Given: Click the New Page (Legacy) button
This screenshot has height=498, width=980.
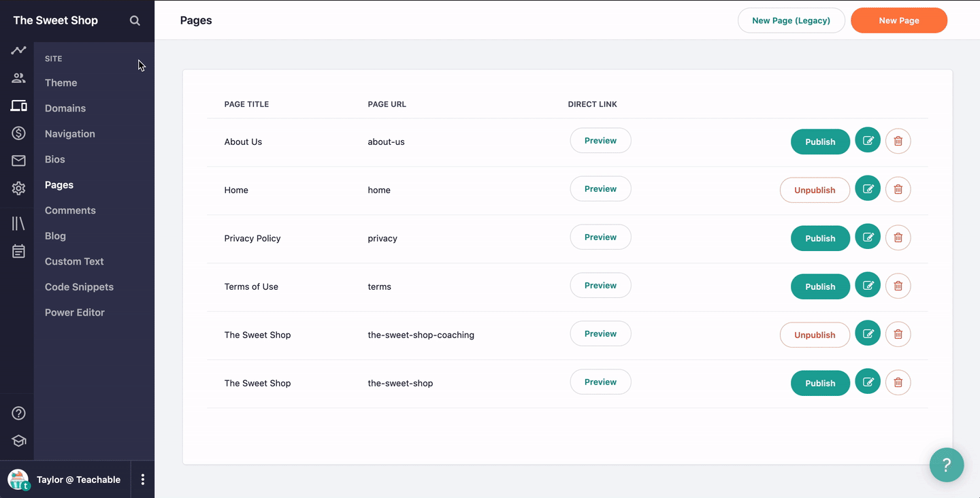Looking at the screenshot, I should pyautogui.click(x=791, y=20).
